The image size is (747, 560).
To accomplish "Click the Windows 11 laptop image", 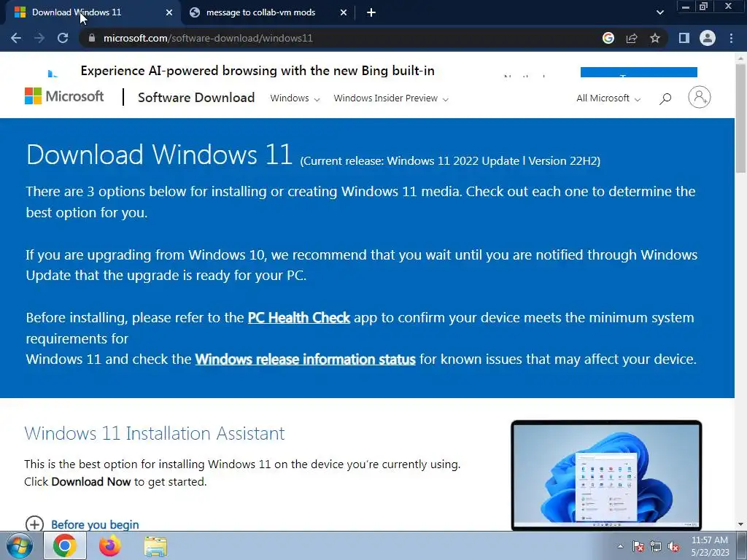I will tap(606, 475).
